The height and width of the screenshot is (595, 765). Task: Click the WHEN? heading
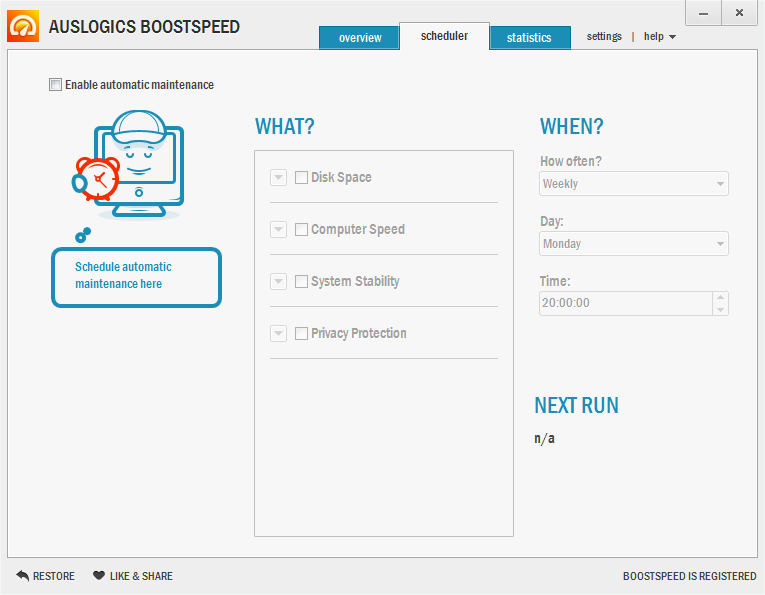pos(572,126)
